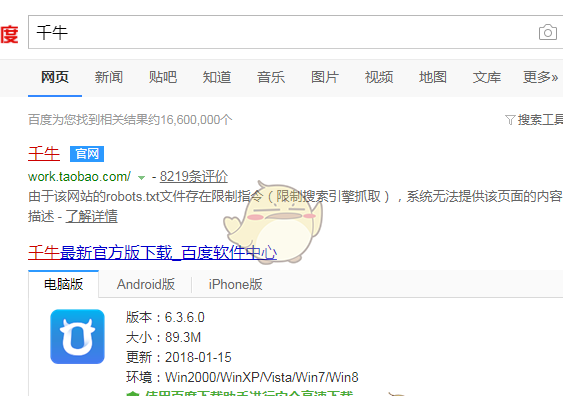Click the 了解详情 link
563x396 pixels.
92,216
